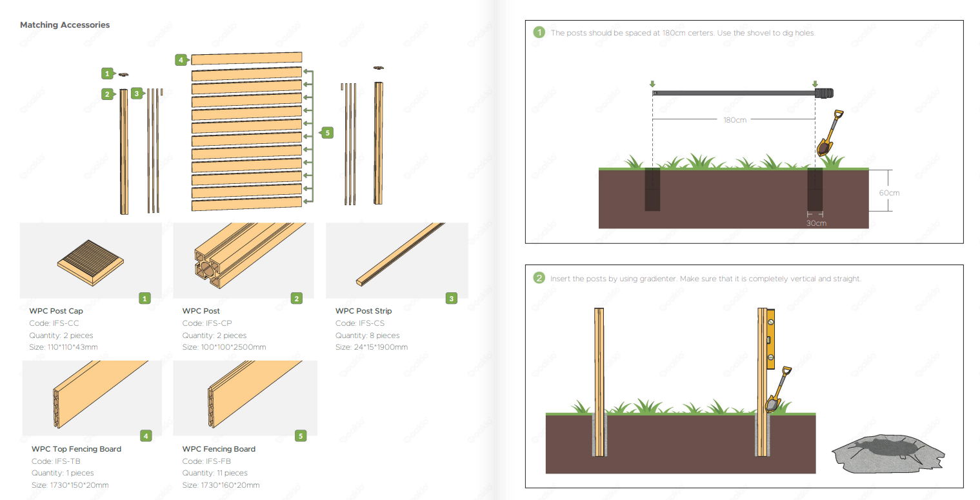Click the green number 5 label beside fencing boards
The height and width of the screenshot is (500, 980).
(327, 133)
